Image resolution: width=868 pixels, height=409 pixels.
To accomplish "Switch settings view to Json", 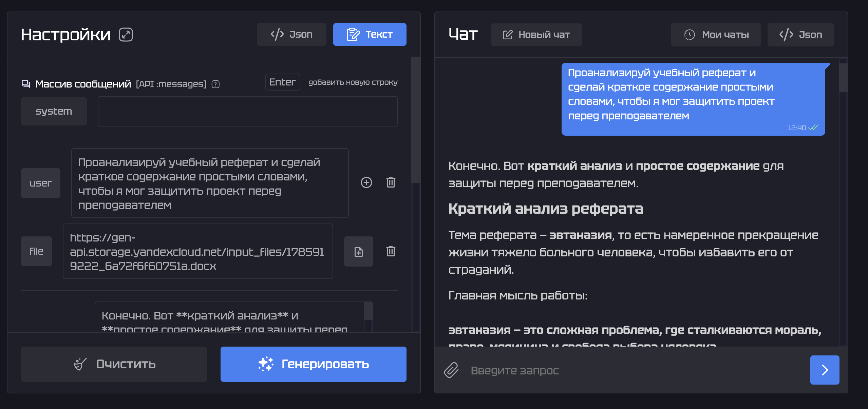I will pyautogui.click(x=291, y=34).
